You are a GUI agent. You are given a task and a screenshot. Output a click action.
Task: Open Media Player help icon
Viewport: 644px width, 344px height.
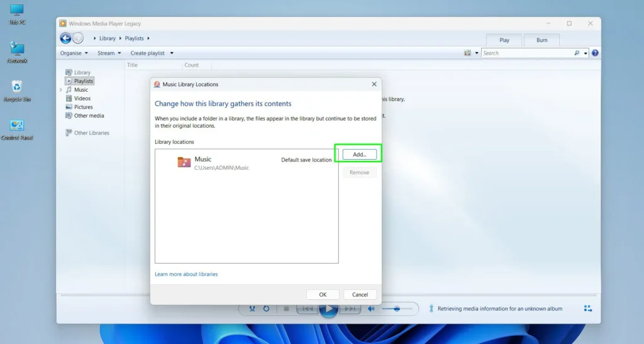click(595, 53)
